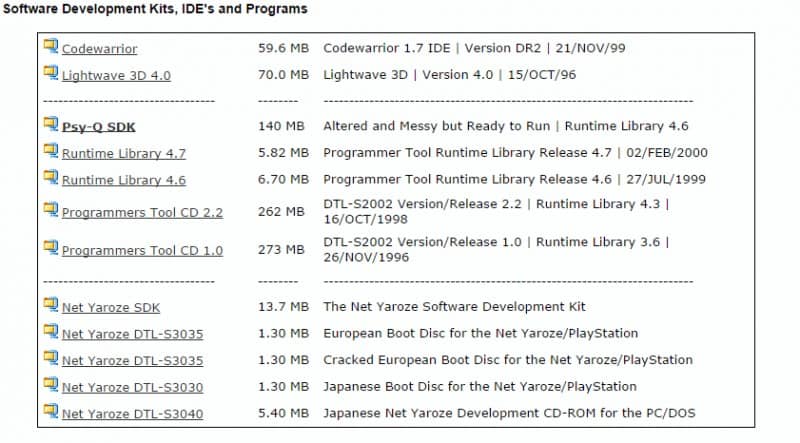Open the Runtime Library 4.6 link
800x443 pixels.
[x=123, y=180]
